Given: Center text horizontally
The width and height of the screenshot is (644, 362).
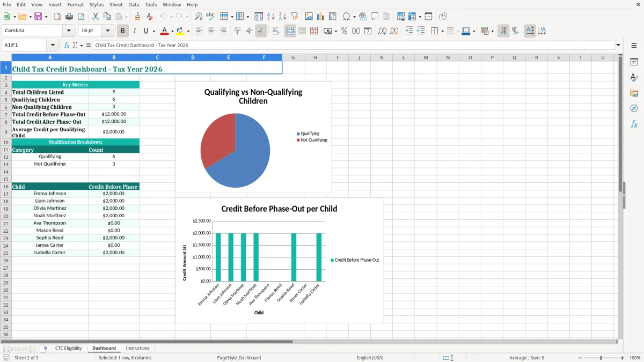Looking at the screenshot, I should click(211, 31).
